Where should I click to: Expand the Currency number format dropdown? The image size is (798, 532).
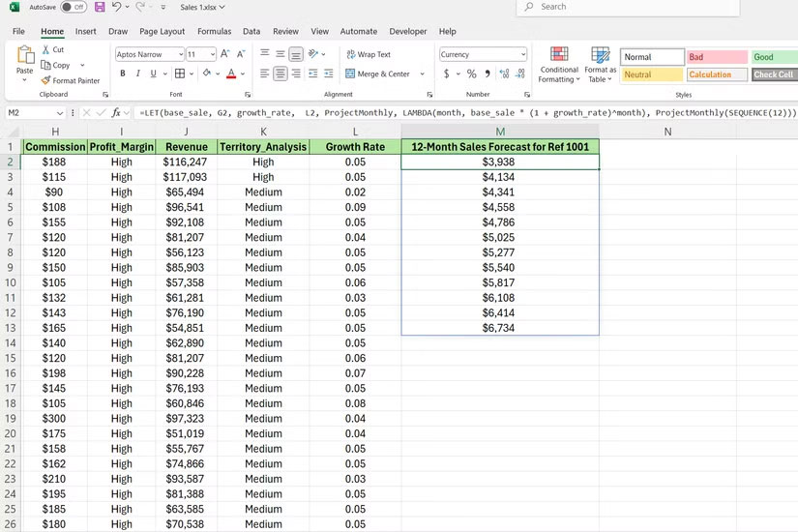pyautogui.click(x=522, y=54)
